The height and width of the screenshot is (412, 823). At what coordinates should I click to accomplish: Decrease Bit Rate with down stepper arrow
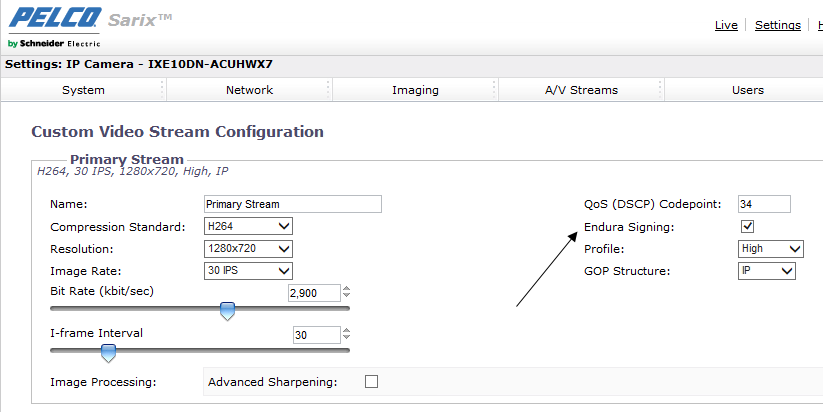[346, 297]
